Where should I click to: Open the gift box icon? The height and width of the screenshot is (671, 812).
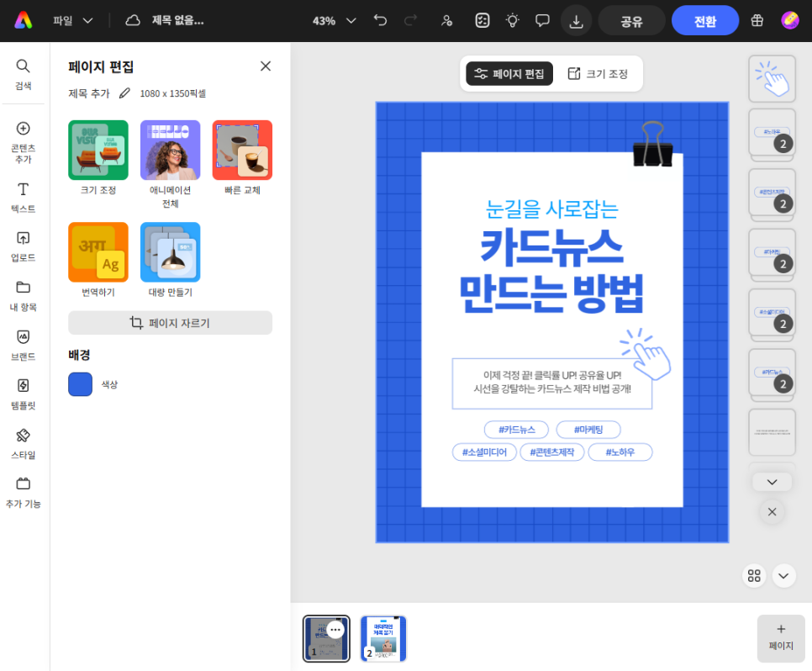757,21
